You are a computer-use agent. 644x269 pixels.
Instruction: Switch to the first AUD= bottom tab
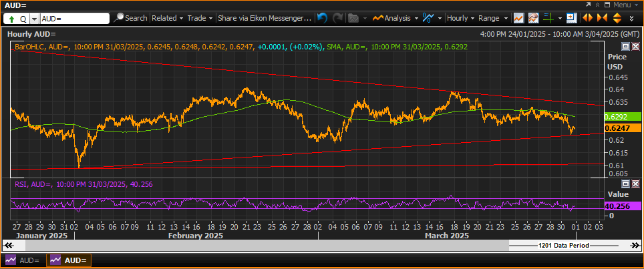pos(23,260)
